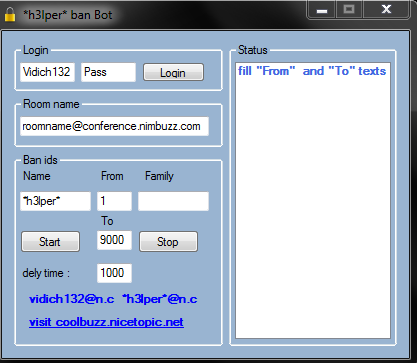Select the room name field with roomname@conference.nimbuzz.com
Screen dimensions: 417x363
114,126
